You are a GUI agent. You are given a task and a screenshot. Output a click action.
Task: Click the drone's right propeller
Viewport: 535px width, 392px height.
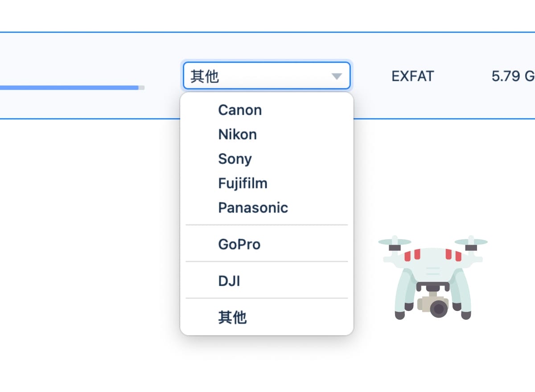[x=471, y=242]
